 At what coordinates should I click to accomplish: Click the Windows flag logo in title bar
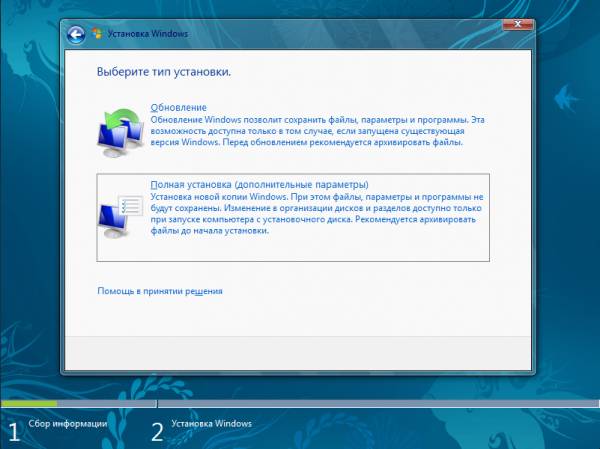(x=97, y=34)
